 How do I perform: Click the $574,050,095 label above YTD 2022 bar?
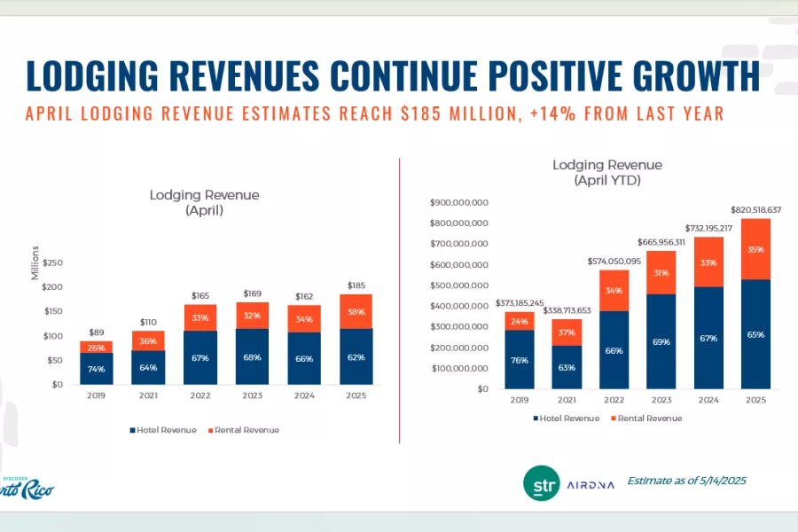pos(614,262)
